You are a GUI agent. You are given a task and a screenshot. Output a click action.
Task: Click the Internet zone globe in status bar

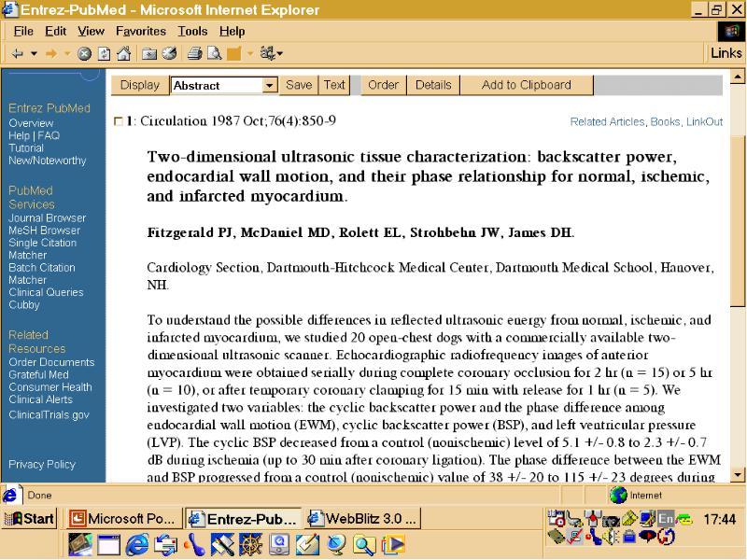(618, 496)
